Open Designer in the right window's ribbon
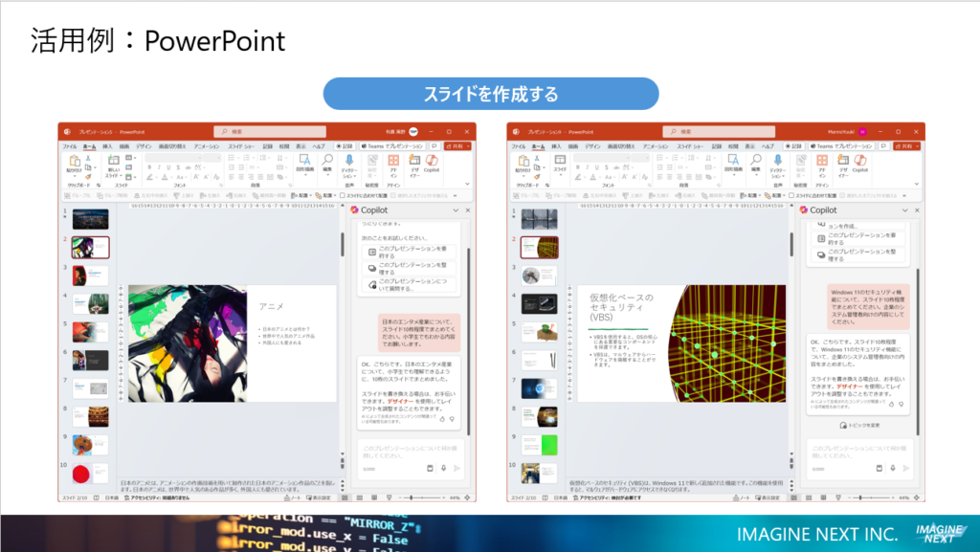980x552 pixels. point(843,166)
